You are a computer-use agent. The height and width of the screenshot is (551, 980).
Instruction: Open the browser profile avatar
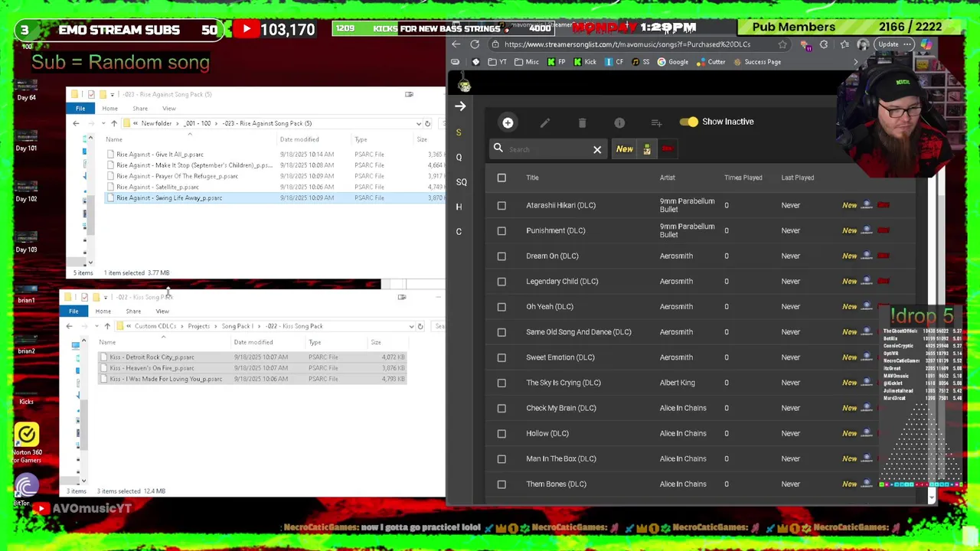(x=863, y=44)
